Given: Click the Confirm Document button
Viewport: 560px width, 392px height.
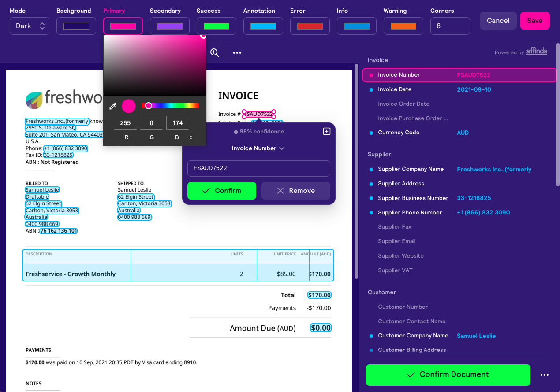Looking at the screenshot, I should (x=448, y=375).
